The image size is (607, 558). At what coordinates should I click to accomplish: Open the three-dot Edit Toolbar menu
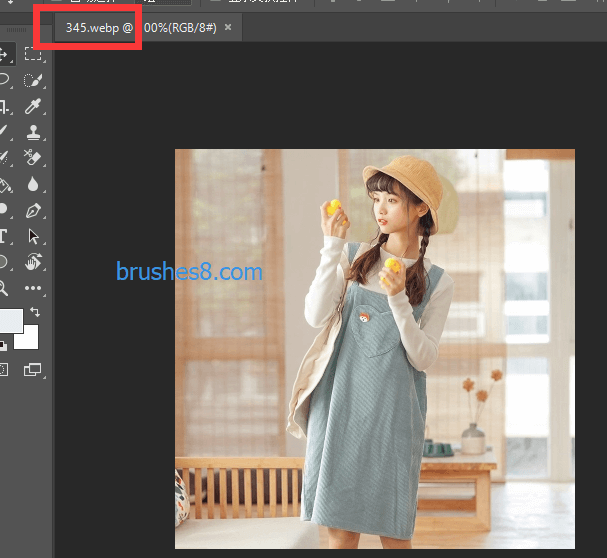[33, 288]
